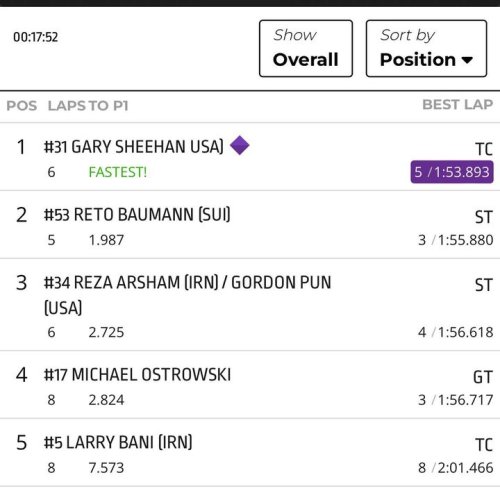Screen dimensions: 500x500
Task: Click the 8 / 2:01.466 best lap time
Action: coord(456,468)
